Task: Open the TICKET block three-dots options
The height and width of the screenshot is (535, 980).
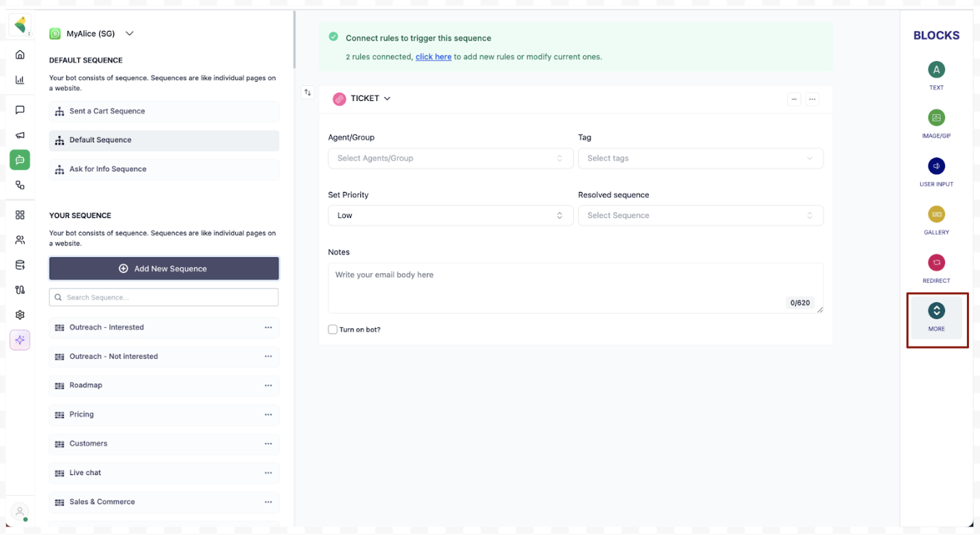Action: click(x=812, y=99)
